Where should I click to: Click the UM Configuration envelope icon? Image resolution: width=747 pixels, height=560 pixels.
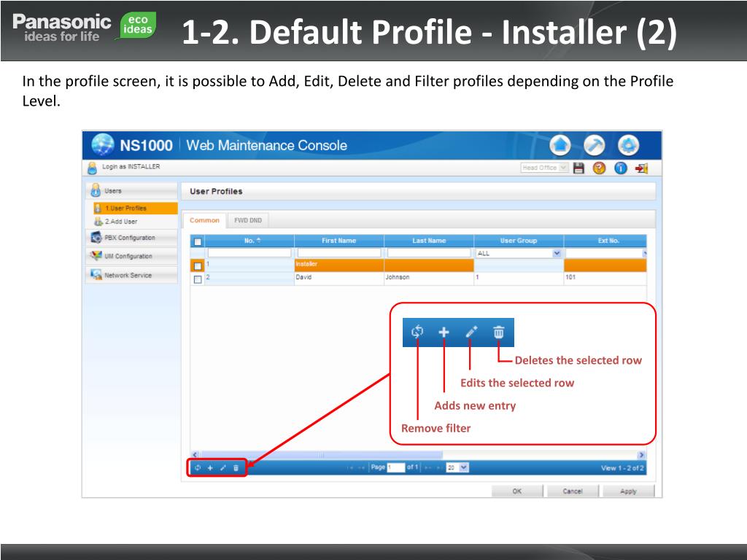tap(96, 256)
